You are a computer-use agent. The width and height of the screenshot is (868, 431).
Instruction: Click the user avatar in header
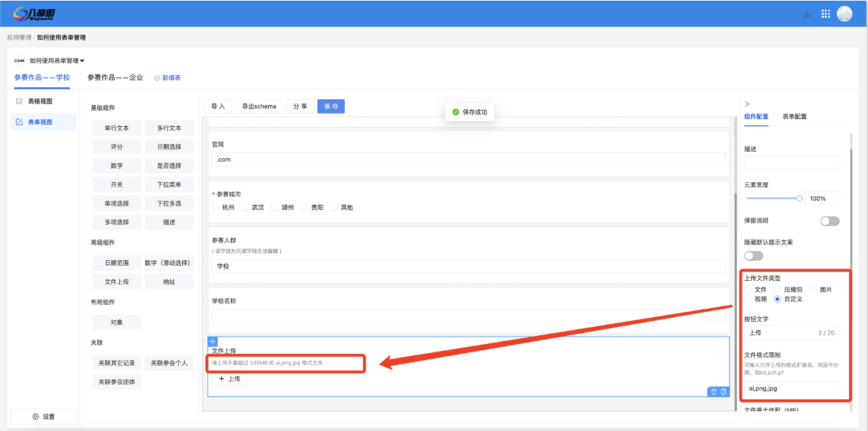click(844, 13)
